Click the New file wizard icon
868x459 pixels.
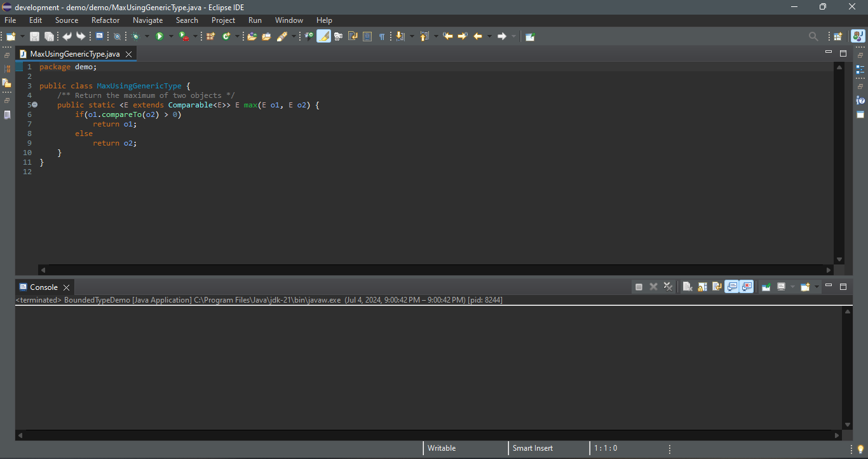point(11,36)
